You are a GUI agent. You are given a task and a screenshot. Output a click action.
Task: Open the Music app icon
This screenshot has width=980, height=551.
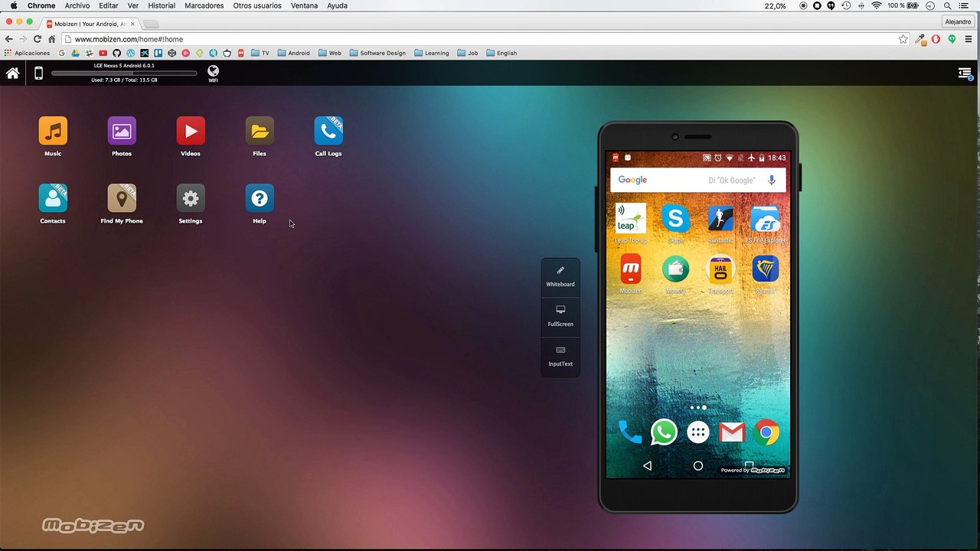tap(53, 131)
